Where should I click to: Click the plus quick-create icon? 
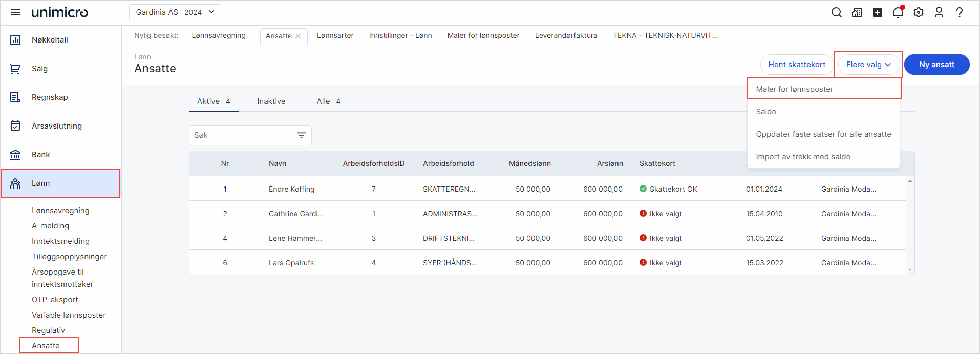point(878,12)
